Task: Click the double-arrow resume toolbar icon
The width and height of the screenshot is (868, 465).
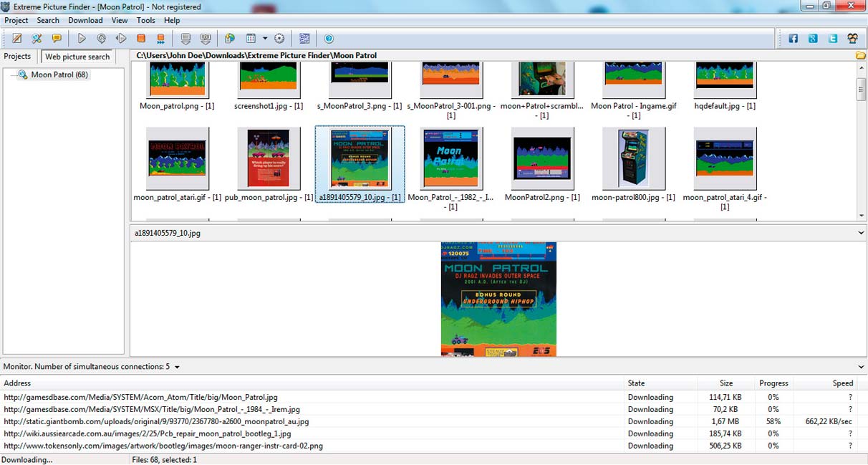Action: point(121,39)
